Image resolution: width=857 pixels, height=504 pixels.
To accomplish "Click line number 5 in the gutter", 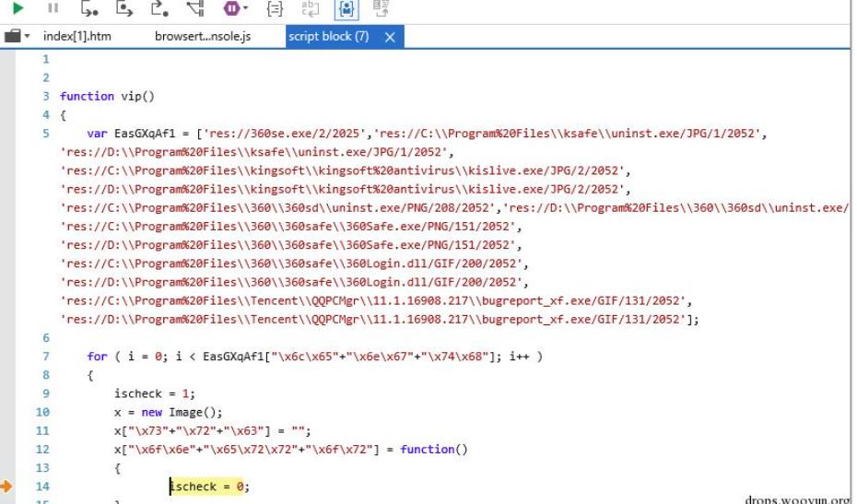I will [46, 134].
